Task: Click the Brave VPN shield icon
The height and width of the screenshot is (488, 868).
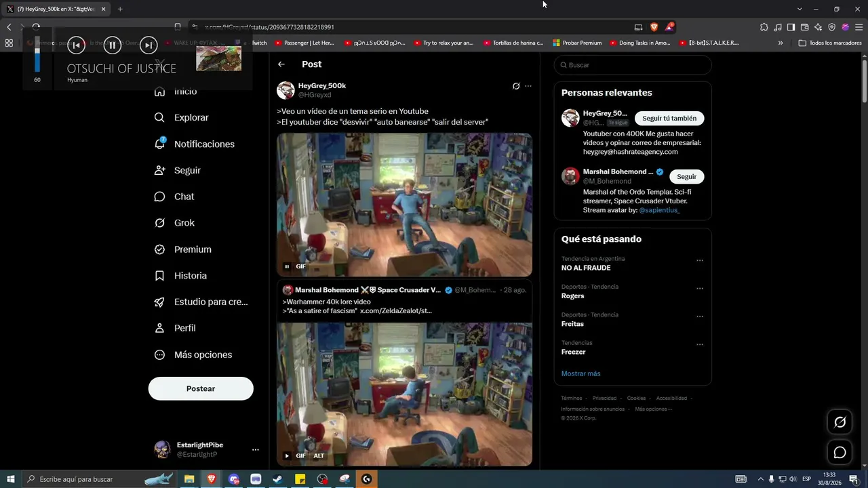Action: 832,27
